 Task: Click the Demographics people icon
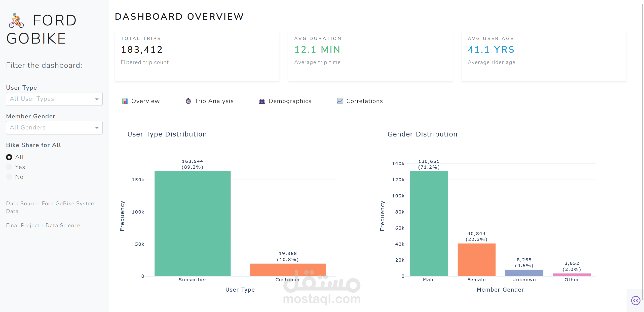point(262,101)
